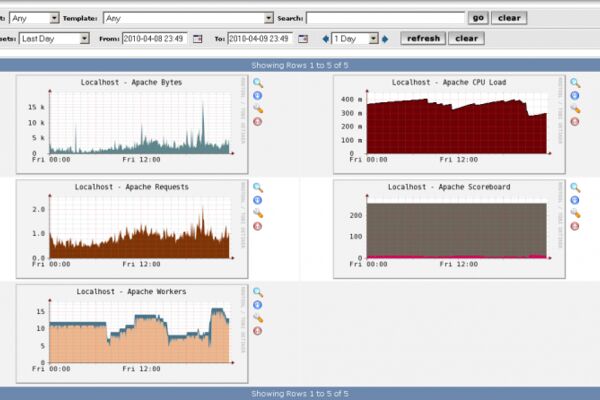Click the To date field 2010-04-09 23:49
The height and width of the screenshot is (400, 600).
pyautogui.click(x=260, y=39)
